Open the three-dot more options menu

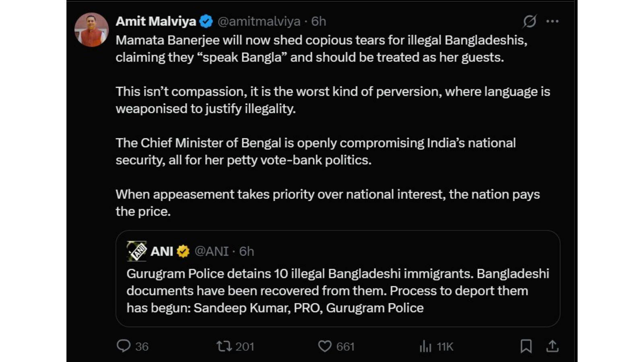coord(552,21)
